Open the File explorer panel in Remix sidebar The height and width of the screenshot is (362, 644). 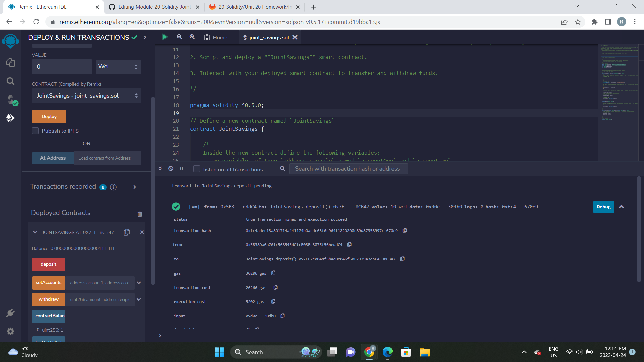[x=10, y=62]
